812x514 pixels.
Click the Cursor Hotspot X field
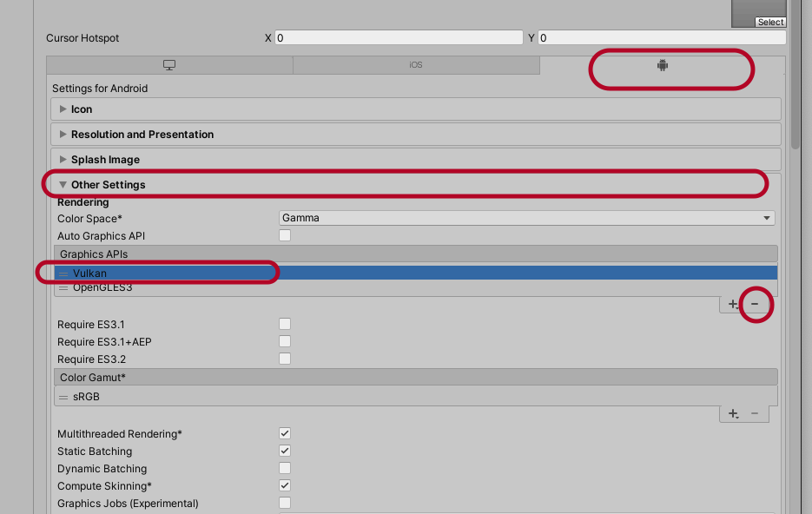pos(399,38)
